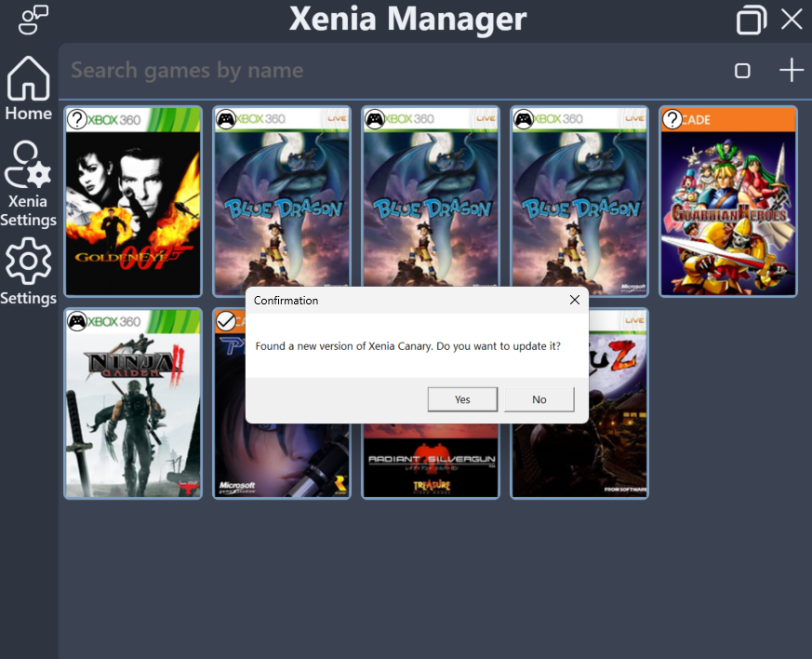Select the GoldenEye 007 game cover
Viewport: 812px width, 659px height.
click(x=133, y=202)
